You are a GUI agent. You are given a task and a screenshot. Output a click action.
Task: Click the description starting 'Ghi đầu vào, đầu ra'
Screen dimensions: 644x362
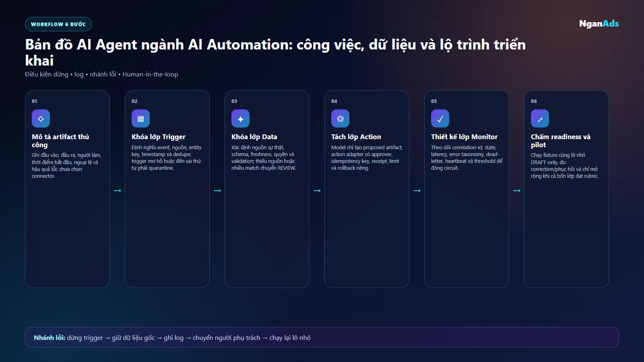click(66, 165)
